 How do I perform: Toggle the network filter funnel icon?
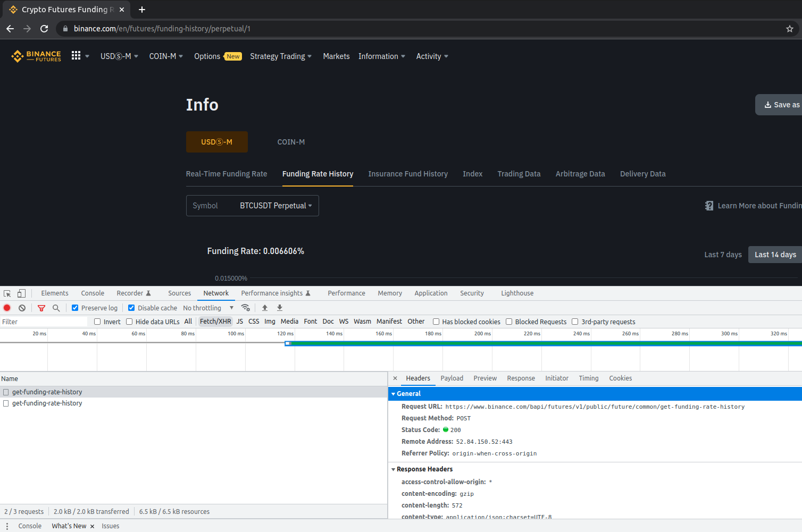[41, 308]
